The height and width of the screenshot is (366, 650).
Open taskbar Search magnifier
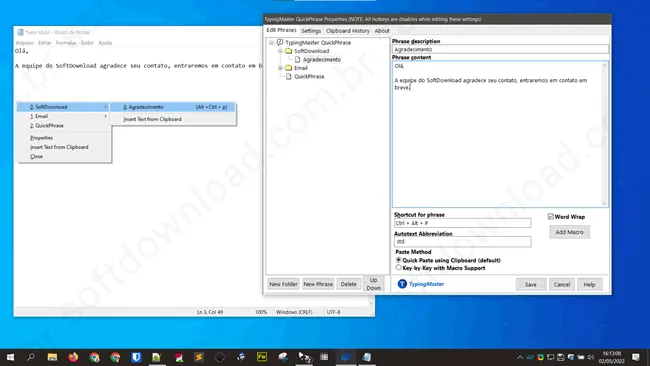pyautogui.click(x=31, y=357)
